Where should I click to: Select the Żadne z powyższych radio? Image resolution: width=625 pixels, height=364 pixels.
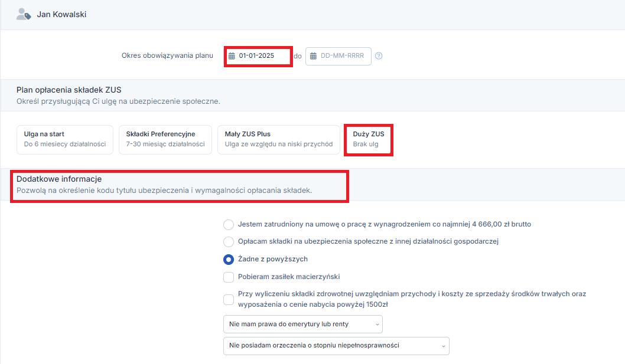coord(229,260)
